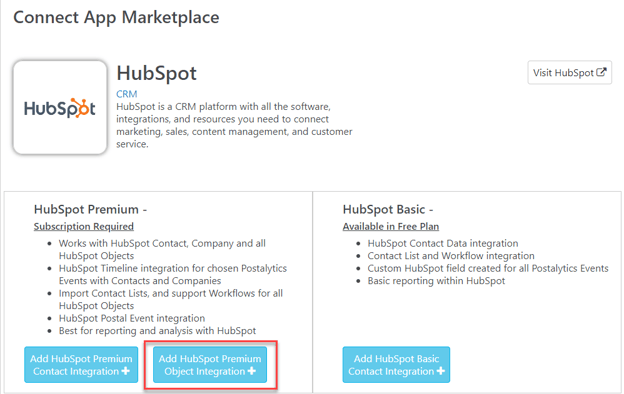
Task: Click the HubSpot Postal Event integration bullet
Action: tap(132, 318)
